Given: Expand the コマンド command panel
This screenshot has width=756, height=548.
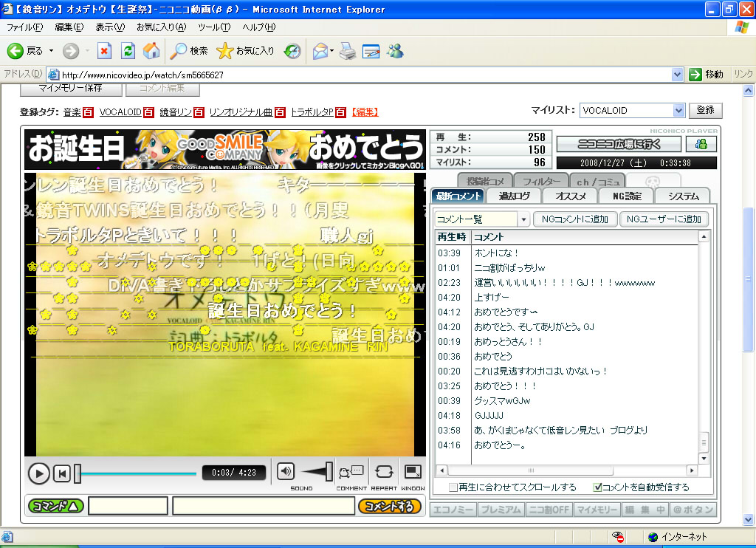Looking at the screenshot, I should 56,506.
